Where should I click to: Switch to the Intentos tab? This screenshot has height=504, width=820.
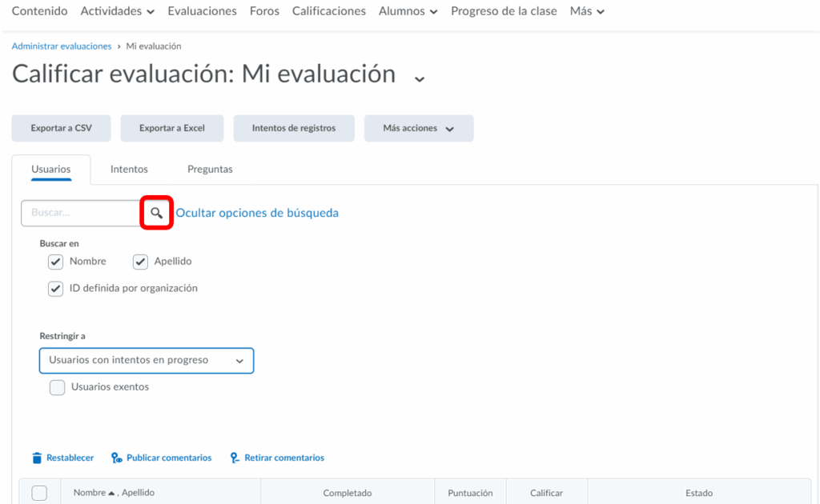click(x=129, y=170)
